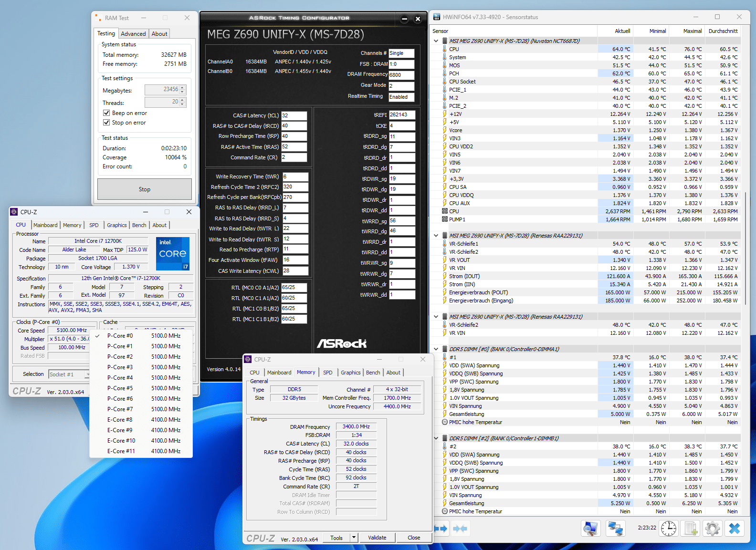Collapse second Renesas RAA229131 sensor group
The height and width of the screenshot is (550, 756).
[436, 317]
